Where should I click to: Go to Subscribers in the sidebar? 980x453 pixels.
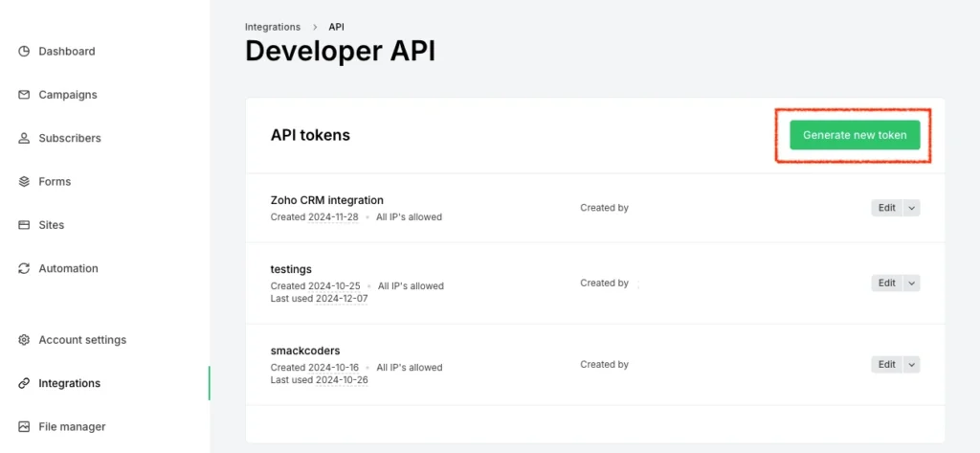69,138
